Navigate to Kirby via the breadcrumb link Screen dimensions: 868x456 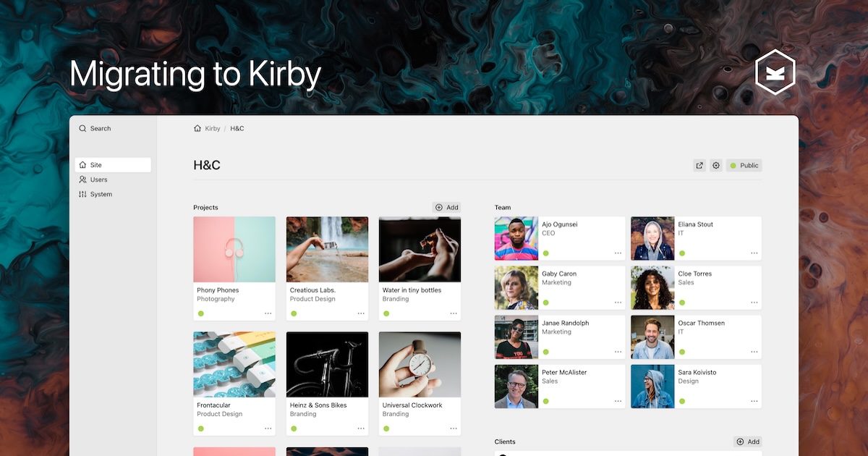click(x=212, y=128)
